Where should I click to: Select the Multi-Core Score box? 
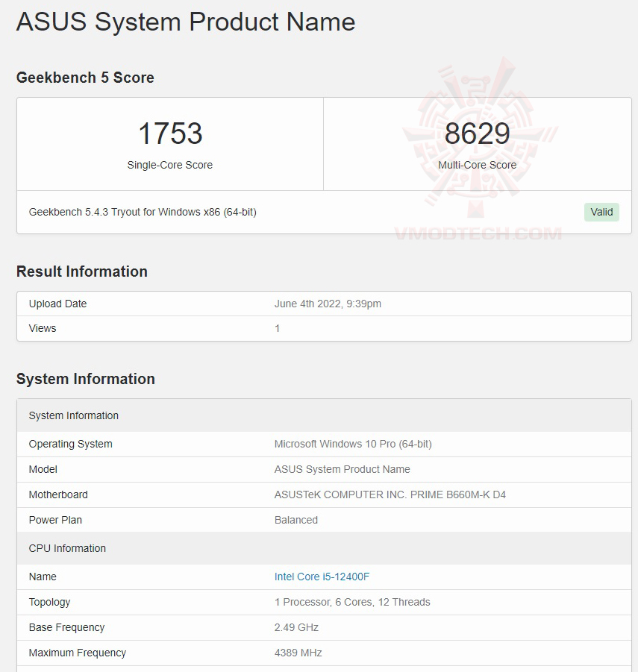(478, 144)
